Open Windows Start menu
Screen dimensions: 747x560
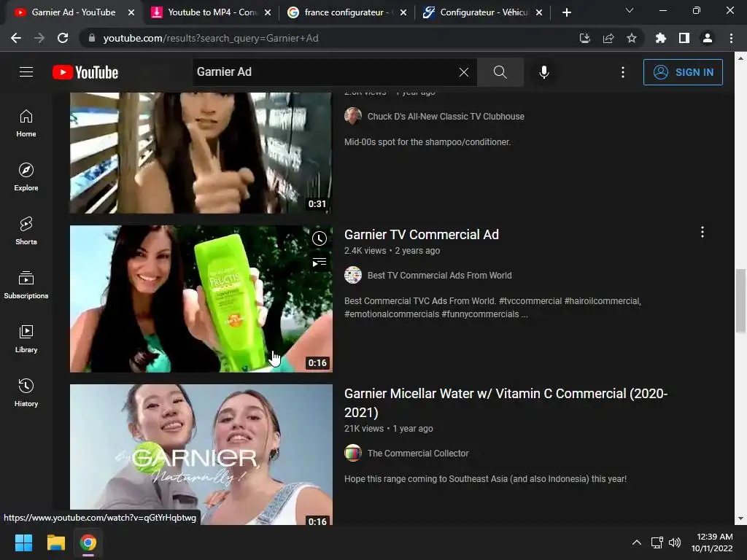pyautogui.click(x=23, y=542)
